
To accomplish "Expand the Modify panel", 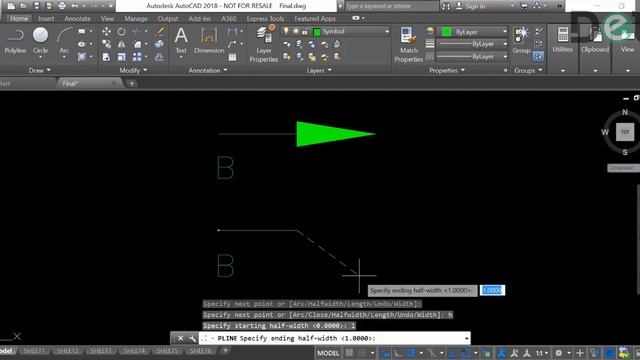I will [x=133, y=70].
